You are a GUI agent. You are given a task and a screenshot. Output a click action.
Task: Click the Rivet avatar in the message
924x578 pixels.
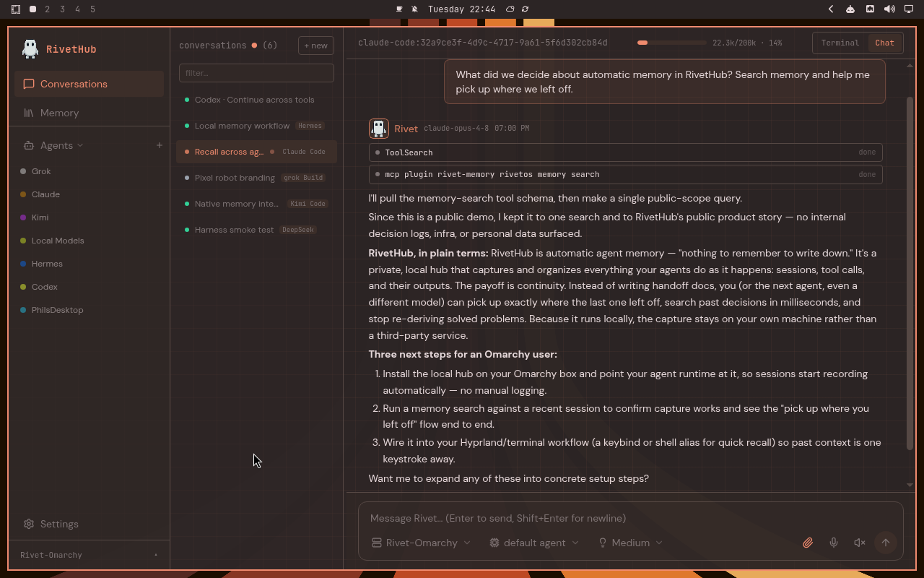coord(378,128)
